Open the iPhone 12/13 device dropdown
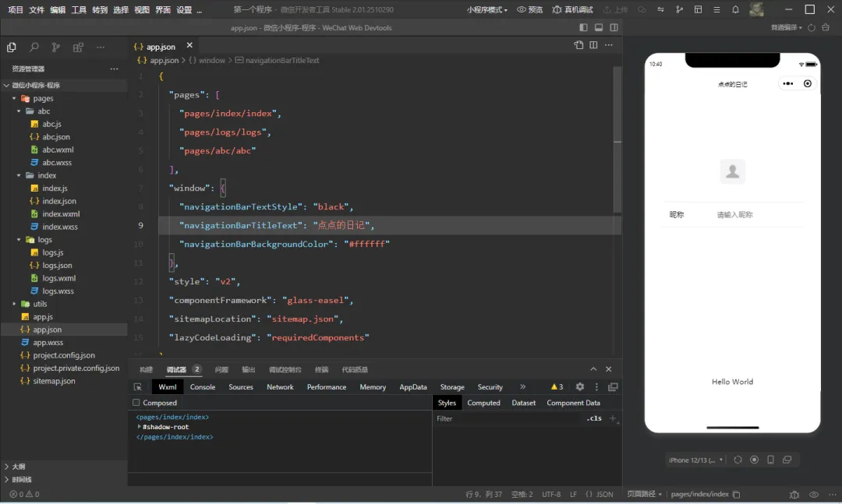 pos(696,460)
